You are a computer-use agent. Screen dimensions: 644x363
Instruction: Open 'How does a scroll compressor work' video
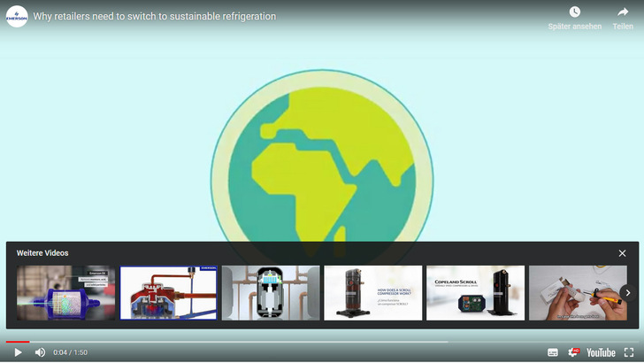point(373,293)
